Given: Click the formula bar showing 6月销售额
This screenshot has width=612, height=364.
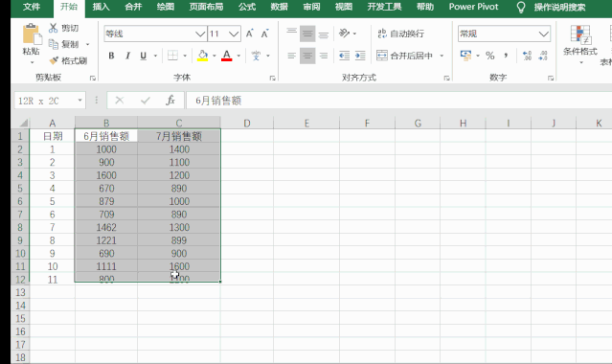Looking at the screenshot, I should 398,101.
